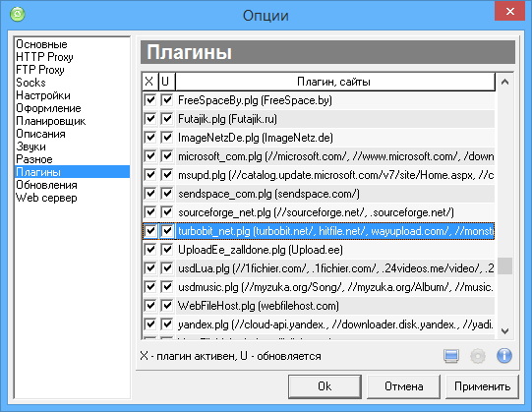Image resolution: width=532 pixels, height=412 pixels.
Task: Toggle U checkbox for FreeSpaceBy.plg
Action: 166,100
